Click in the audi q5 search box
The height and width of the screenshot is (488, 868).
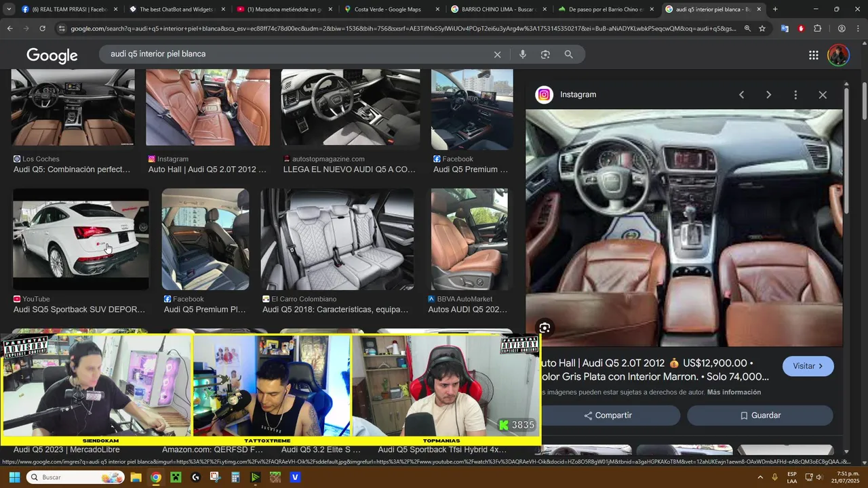(298, 54)
